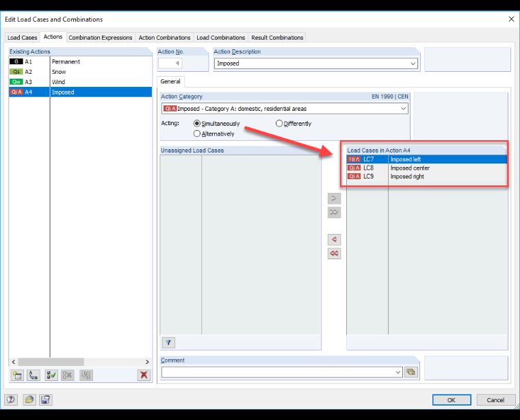Confirm with the OK button
Screen dimensions: 520x420
coord(452,400)
